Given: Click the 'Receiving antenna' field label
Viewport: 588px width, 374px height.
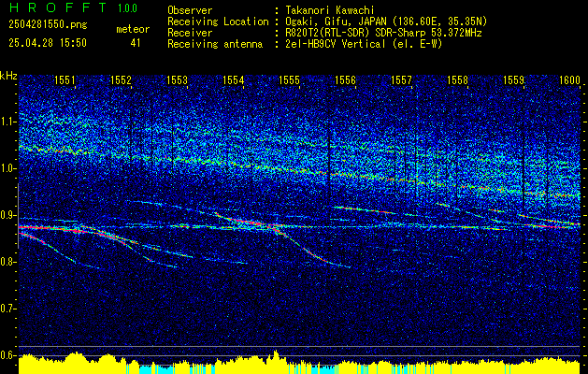Looking at the screenshot, I should (215, 44).
